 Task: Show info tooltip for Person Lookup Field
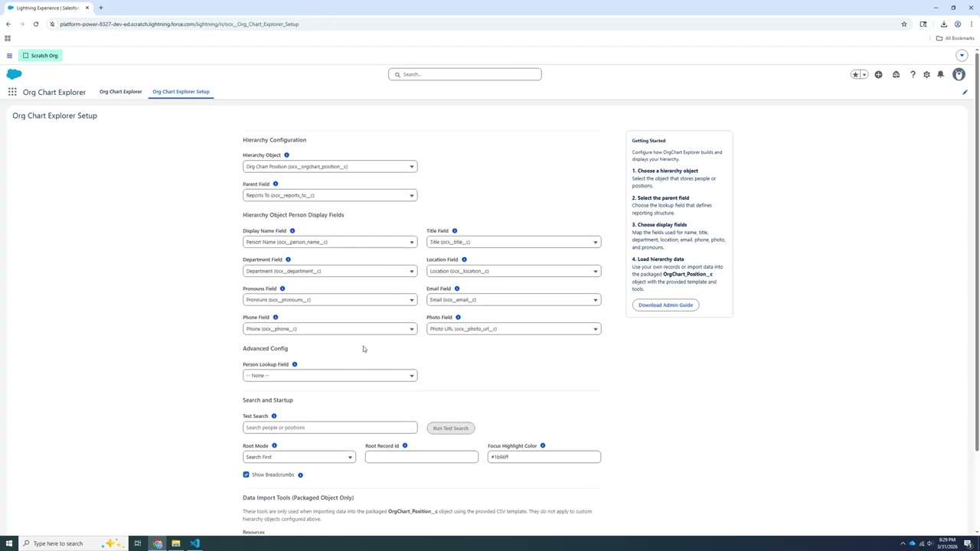click(295, 364)
